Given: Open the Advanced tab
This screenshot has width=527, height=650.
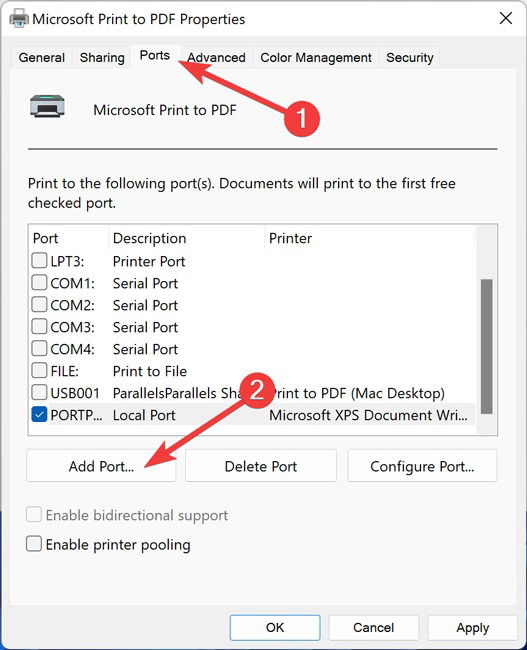Looking at the screenshot, I should [216, 57].
